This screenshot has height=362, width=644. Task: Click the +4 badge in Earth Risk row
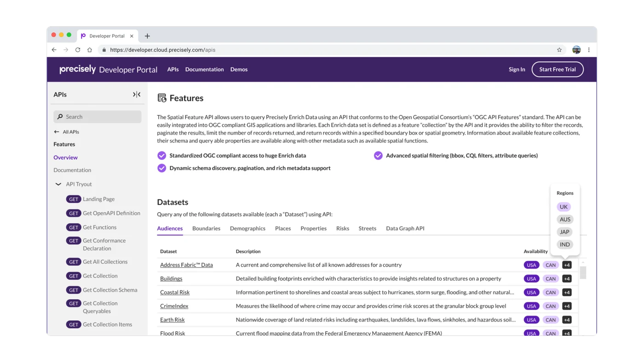point(567,320)
